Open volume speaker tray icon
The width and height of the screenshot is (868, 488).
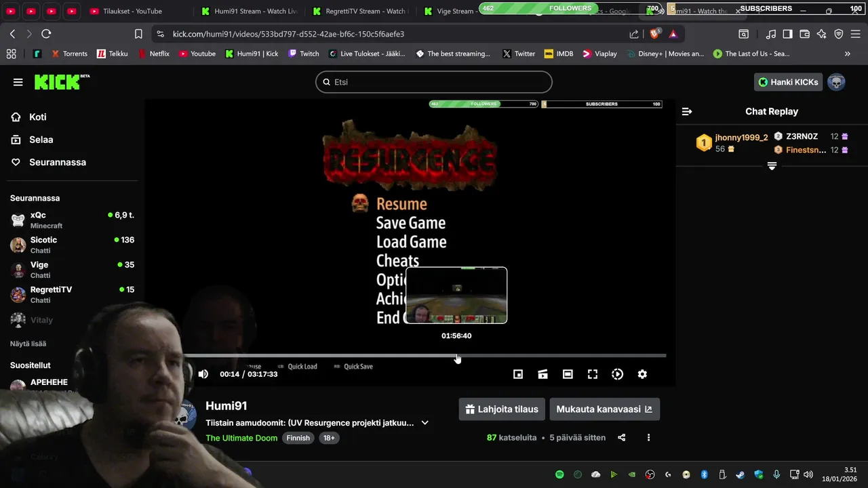(x=808, y=474)
